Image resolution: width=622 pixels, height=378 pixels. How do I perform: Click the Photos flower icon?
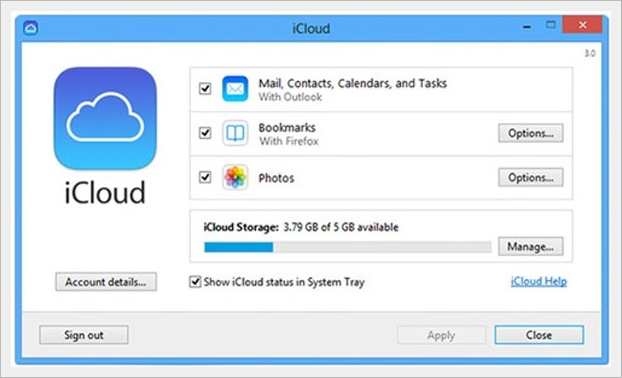click(x=235, y=177)
